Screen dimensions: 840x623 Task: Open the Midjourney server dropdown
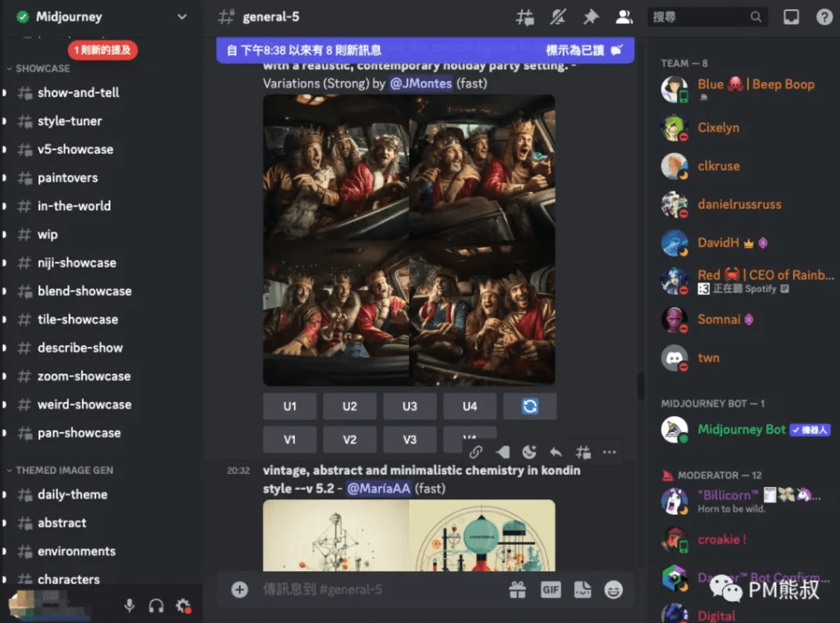182,17
